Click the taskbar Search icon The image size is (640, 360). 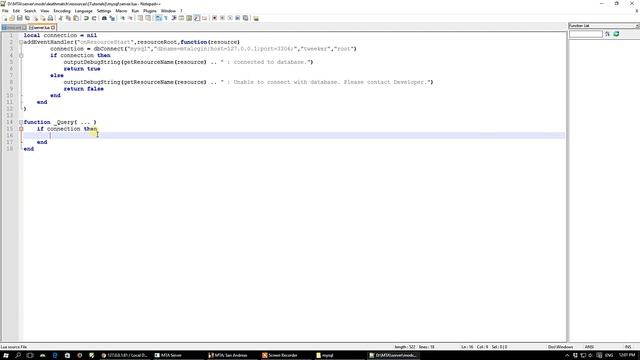(x=18, y=356)
